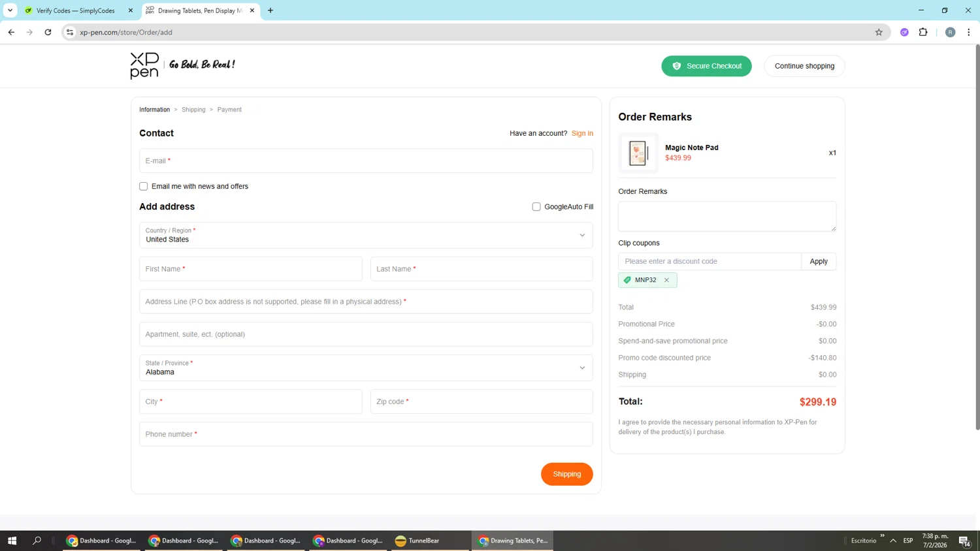
Task: Remove the MNP32 coupon tag
Action: [x=666, y=280]
